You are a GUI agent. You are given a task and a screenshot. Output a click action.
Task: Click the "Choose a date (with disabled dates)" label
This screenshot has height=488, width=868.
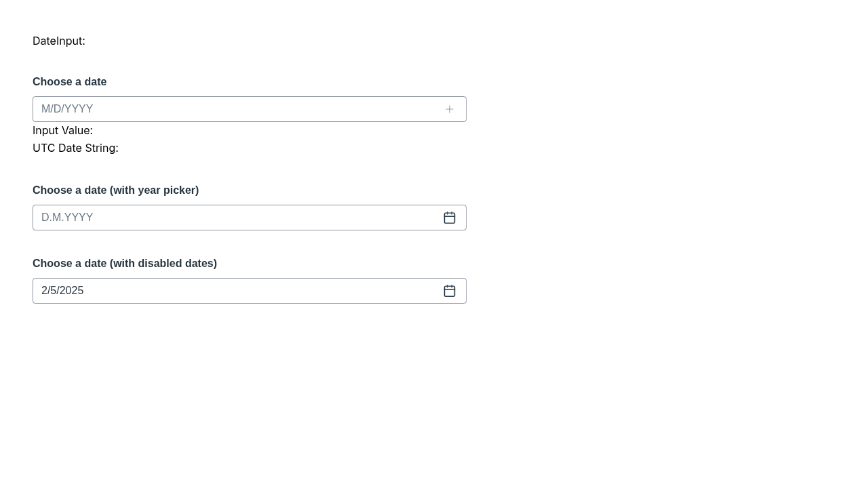coord(125,264)
